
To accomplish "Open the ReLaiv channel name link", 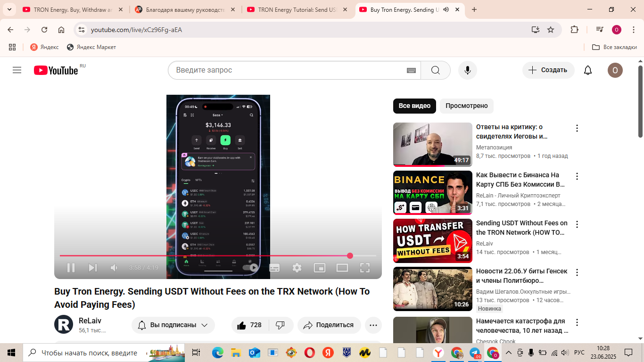I will click(x=90, y=321).
